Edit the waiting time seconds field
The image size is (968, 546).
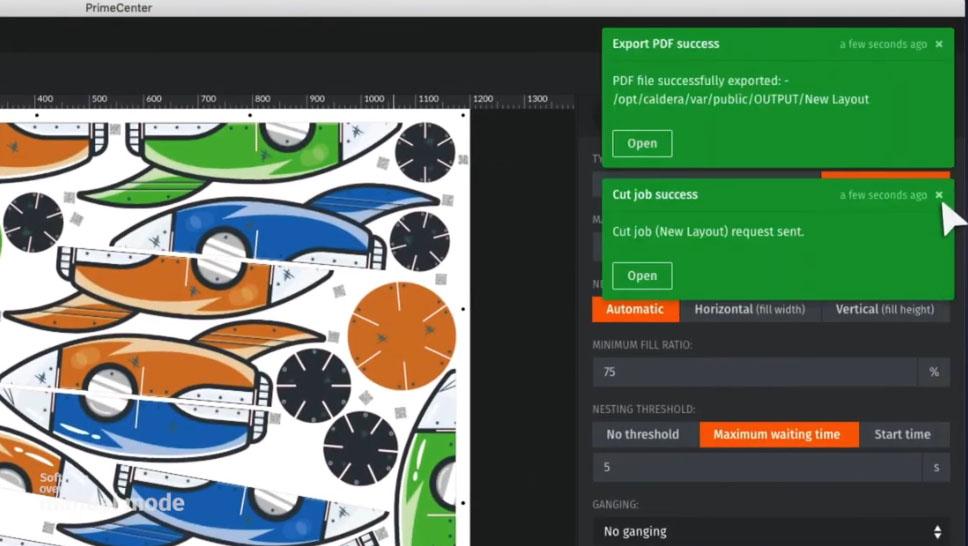pyautogui.click(x=757, y=467)
